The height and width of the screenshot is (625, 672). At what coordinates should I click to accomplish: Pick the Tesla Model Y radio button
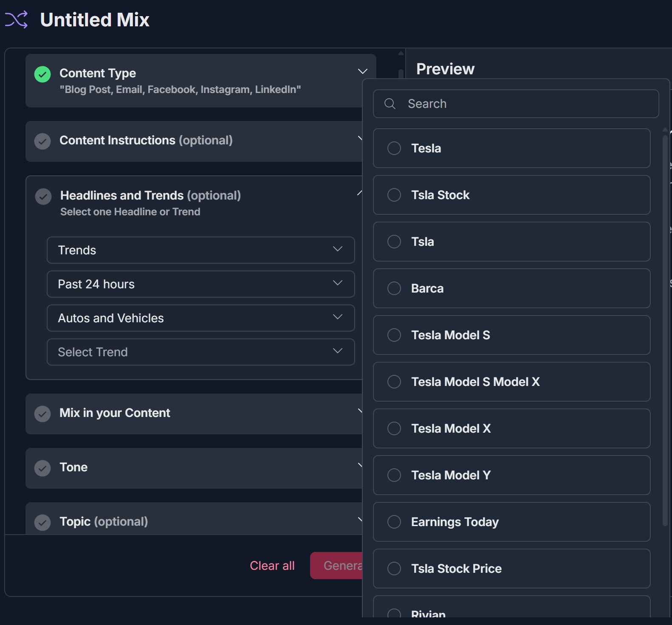coord(394,475)
